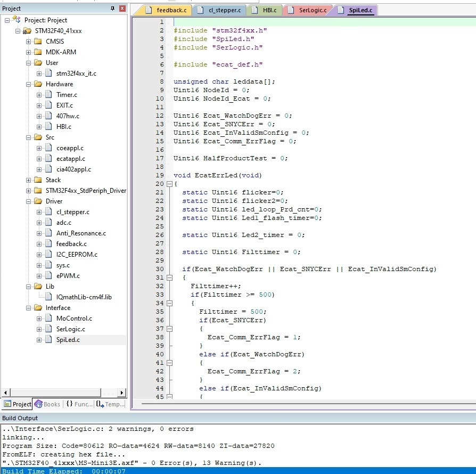Click the Stack folder icon
Screen dimensions: 476x474
pyautogui.click(x=38, y=180)
